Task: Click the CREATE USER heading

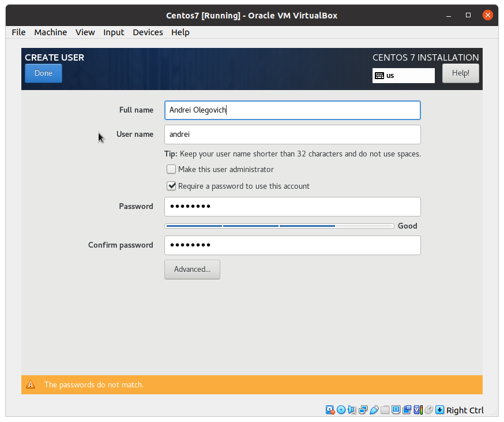Action: click(x=55, y=57)
